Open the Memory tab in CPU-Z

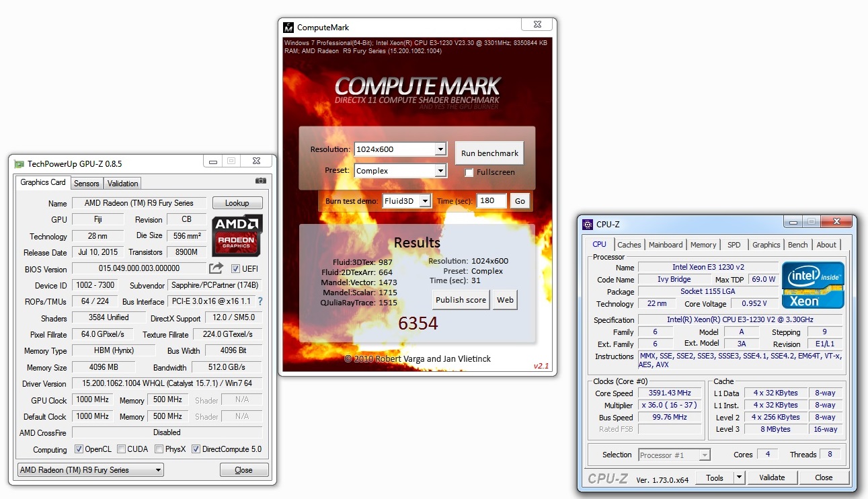[703, 245]
